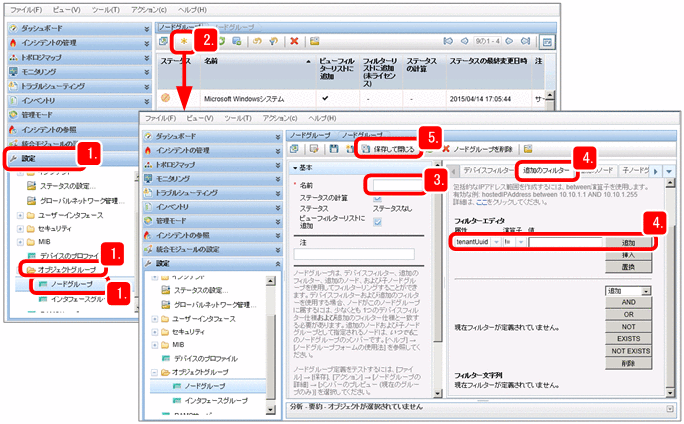
Task: Click the monitor icon for モニタリング in front sidebar
Action: point(148,178)
